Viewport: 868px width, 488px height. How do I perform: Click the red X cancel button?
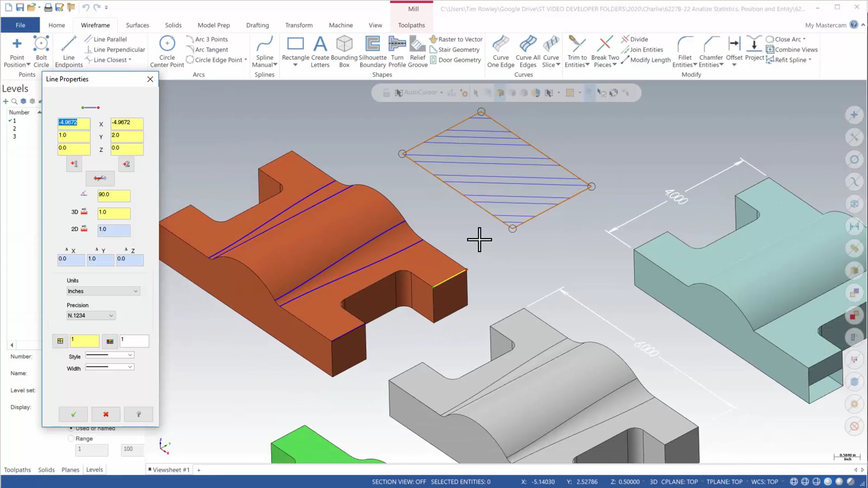coord(106,414)
